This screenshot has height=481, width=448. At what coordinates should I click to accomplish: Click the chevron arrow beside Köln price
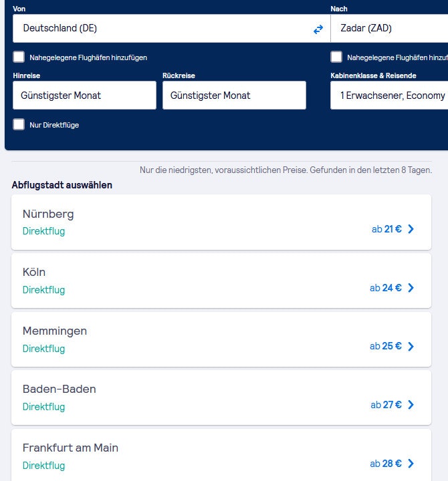pyautogui.click(x=411, y=288)
